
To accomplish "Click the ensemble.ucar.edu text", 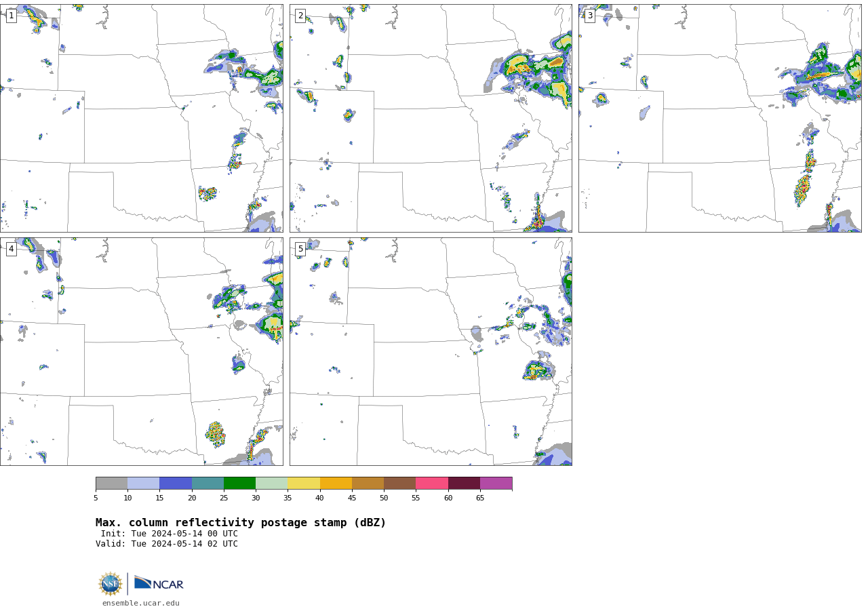I will point(141,603).
